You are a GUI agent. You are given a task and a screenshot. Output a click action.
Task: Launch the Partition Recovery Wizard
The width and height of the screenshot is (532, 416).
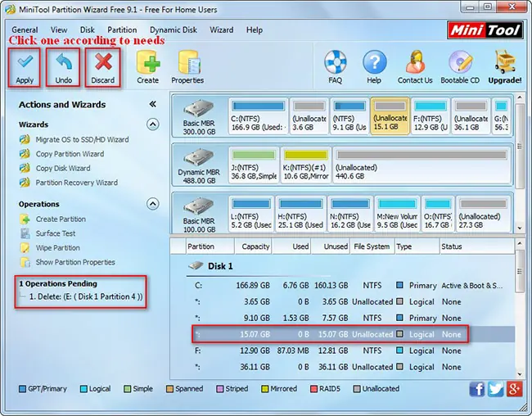77,183
